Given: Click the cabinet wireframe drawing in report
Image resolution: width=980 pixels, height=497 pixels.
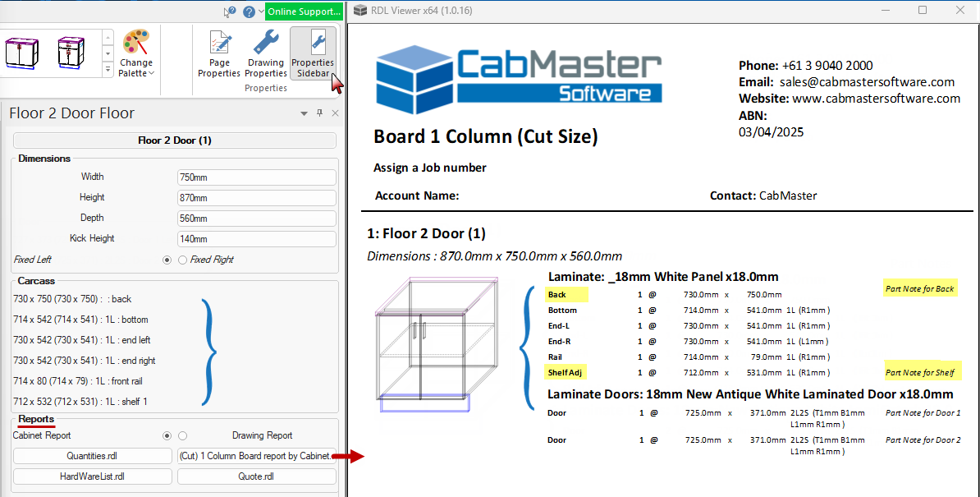Looking at the screenshot, I should [437, 345].
